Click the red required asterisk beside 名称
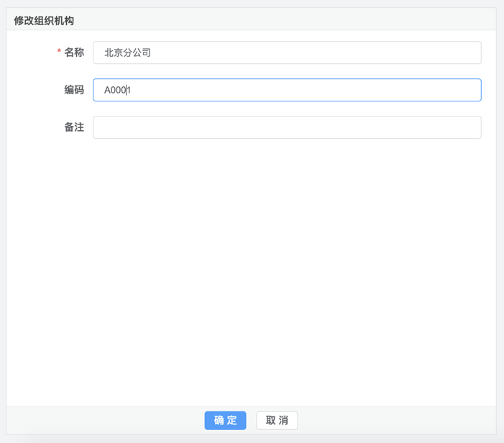 tap(59, 52)
